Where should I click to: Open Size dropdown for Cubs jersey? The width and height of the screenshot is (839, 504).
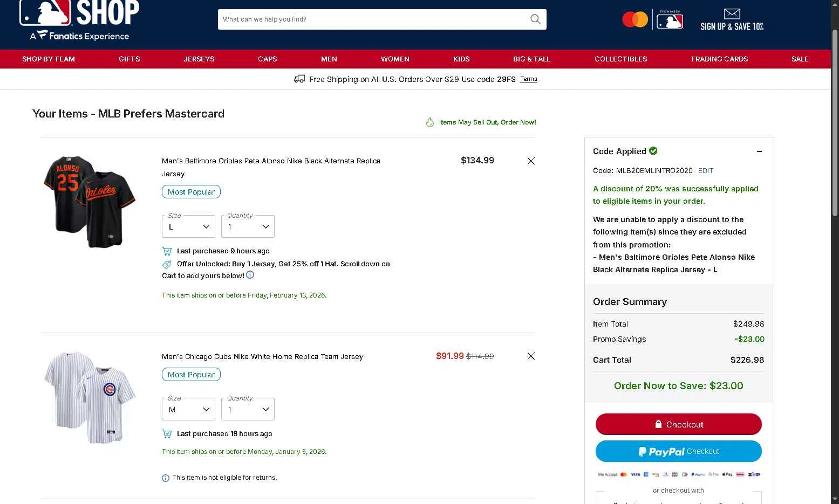pos(188,409)
